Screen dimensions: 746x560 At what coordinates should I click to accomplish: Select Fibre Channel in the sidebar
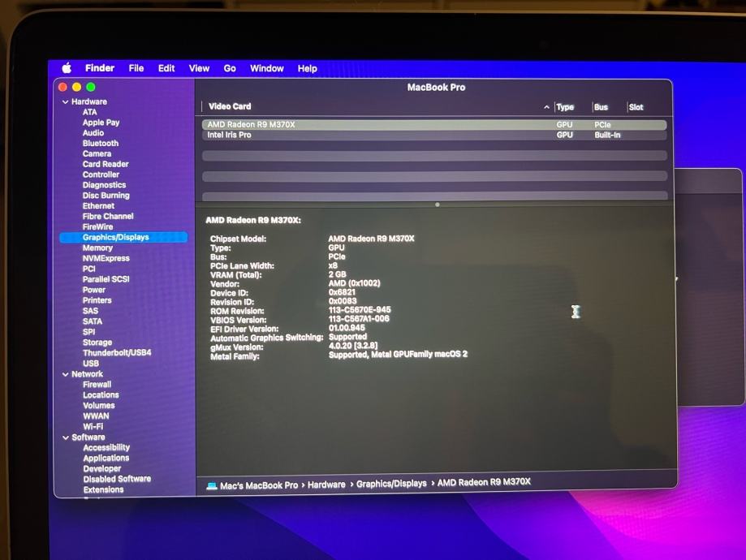108,217
